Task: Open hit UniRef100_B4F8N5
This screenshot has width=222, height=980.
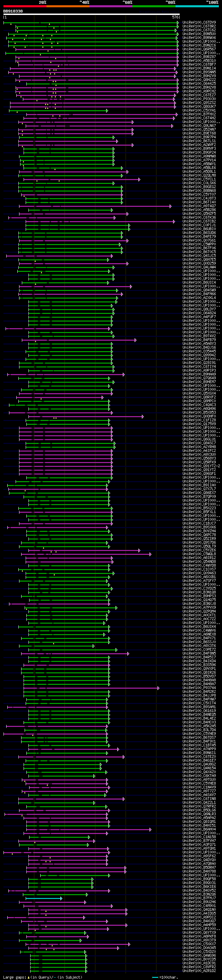Action: click(x=199, y=653)
